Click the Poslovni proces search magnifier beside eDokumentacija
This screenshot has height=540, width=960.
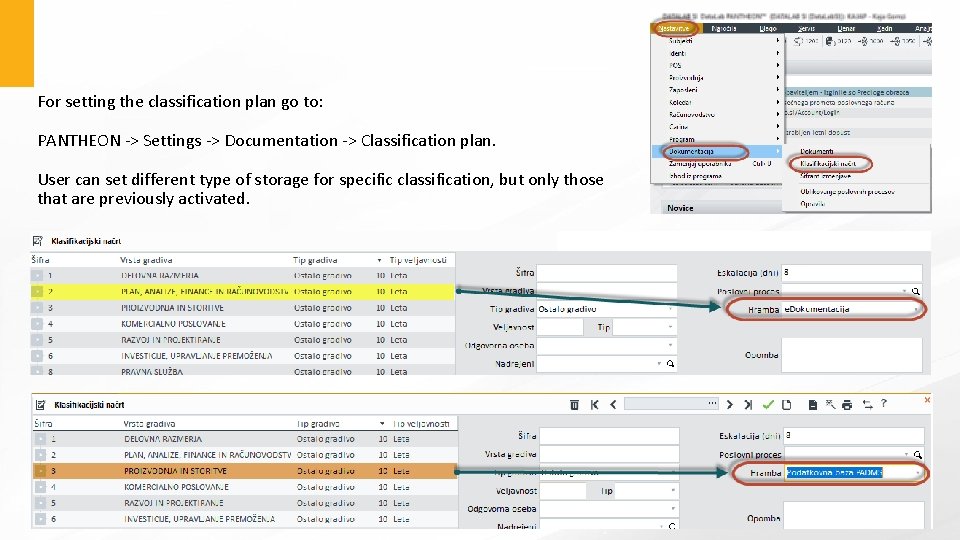pos(915,291)
